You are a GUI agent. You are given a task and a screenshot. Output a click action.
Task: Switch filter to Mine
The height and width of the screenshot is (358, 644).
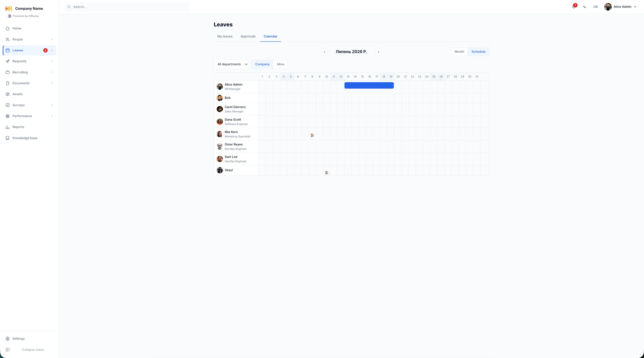pos(280,64)
